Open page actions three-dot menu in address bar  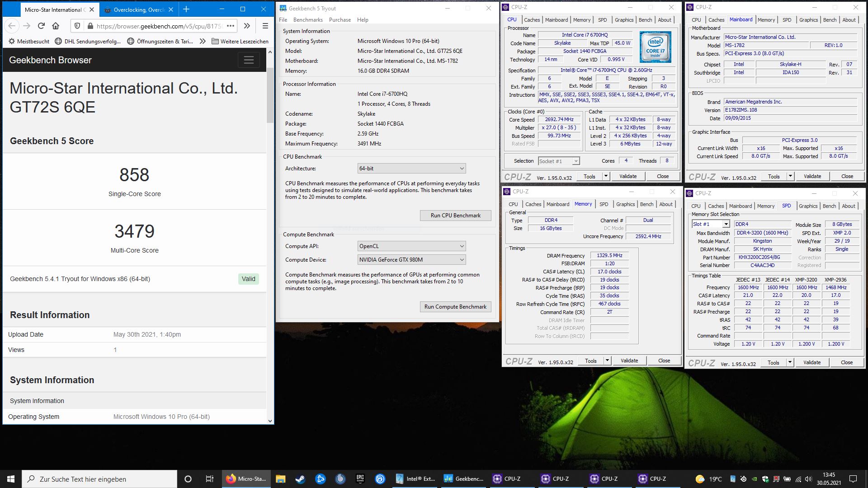[230, 26]
